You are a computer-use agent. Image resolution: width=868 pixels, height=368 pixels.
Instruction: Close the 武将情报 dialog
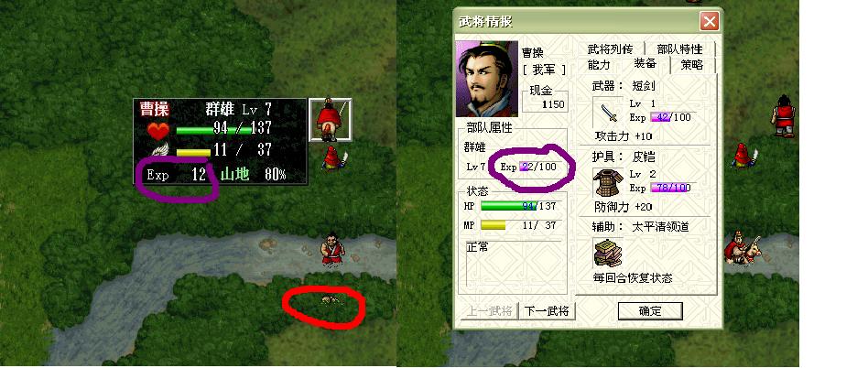coord(709,22)
